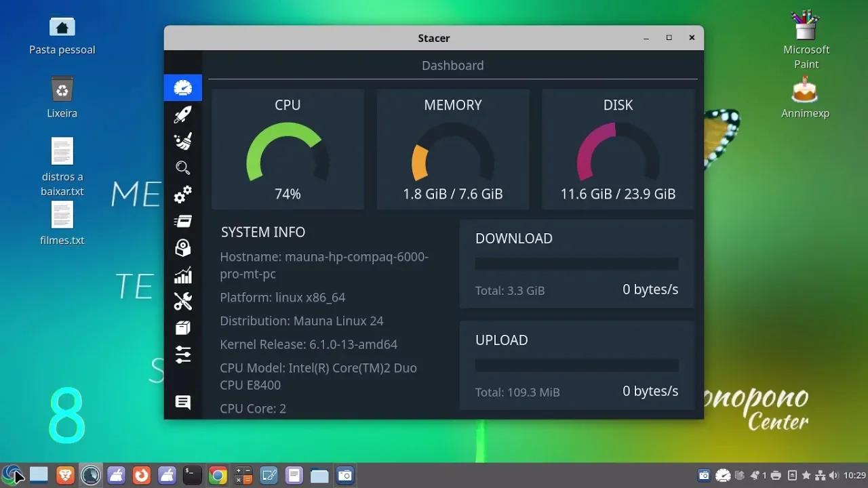This screenshot has height=488, width=868.
Task: Open the Uninstaller package icon
Action: pos(182,247)
